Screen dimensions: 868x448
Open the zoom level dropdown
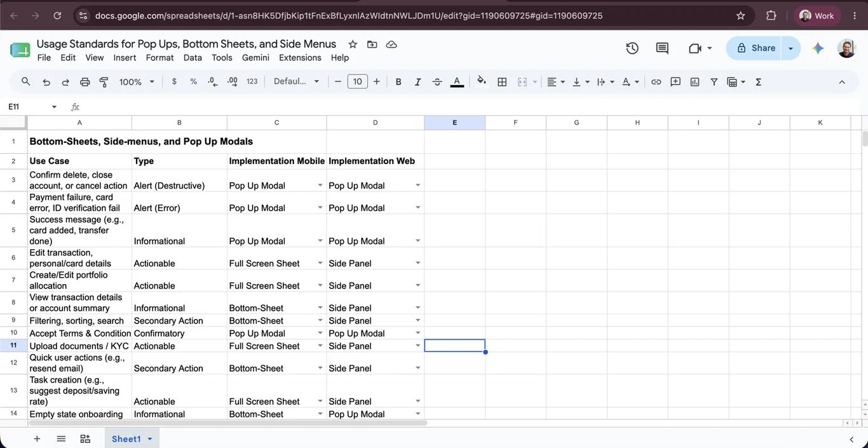tap(137, 81)
